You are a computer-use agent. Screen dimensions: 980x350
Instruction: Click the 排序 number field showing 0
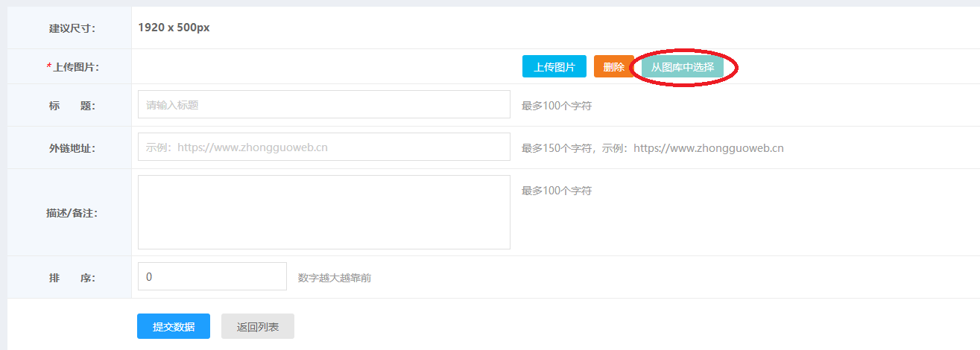[212, 277]
